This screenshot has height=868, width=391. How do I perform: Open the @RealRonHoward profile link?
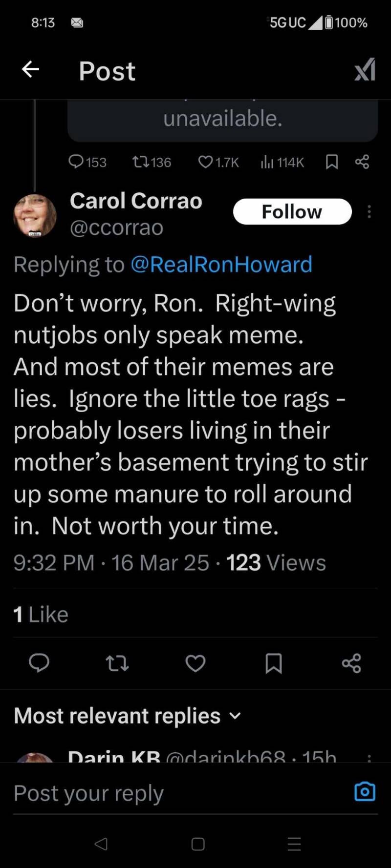tap(221, 265)
